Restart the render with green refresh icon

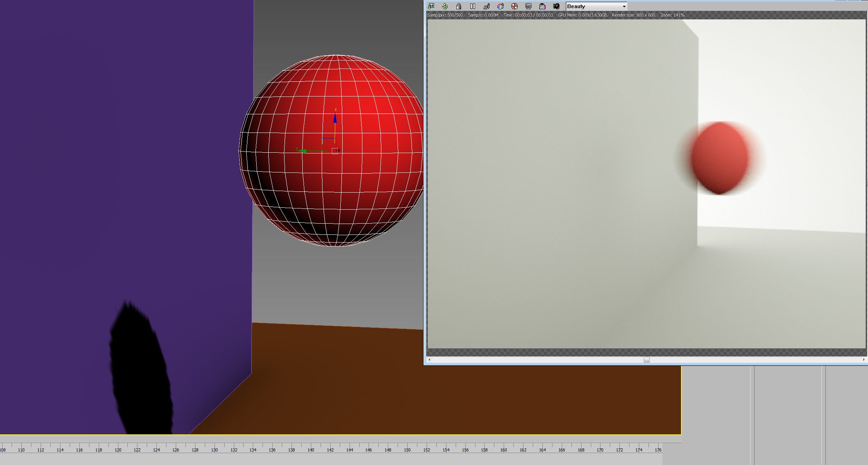(x=445, y=6)
